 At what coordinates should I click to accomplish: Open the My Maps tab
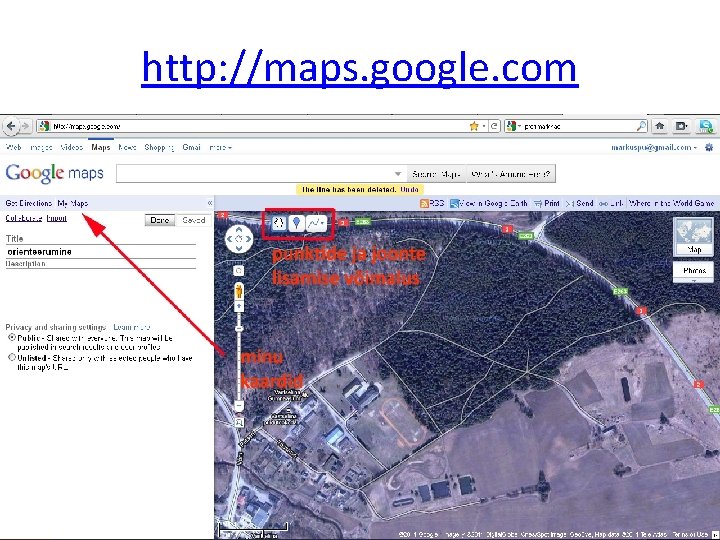coord(73,203)
